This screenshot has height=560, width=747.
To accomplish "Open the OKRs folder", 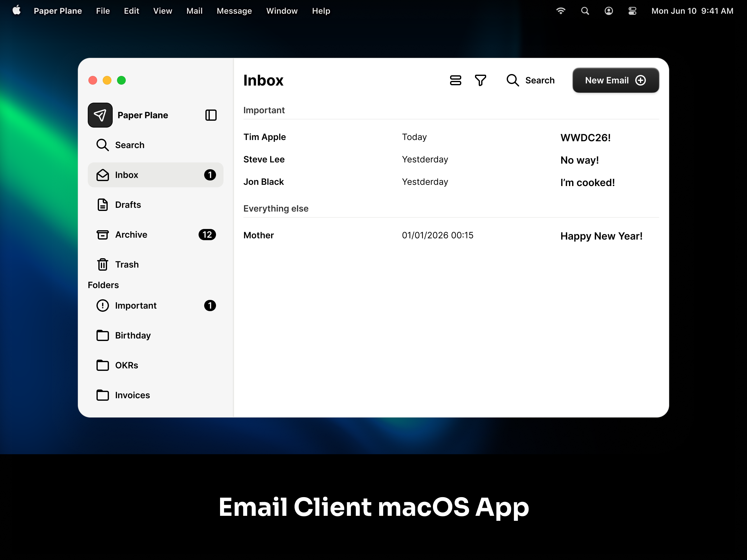I will point(103,365).
